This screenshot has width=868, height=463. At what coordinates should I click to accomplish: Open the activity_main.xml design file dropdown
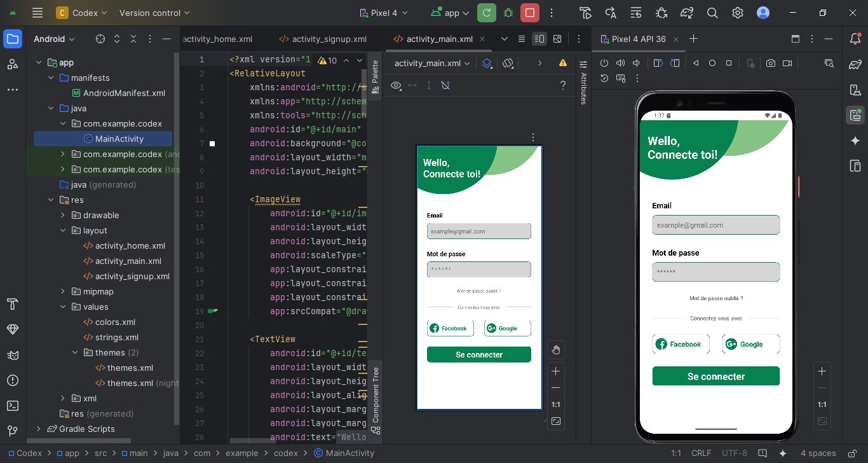tap(432, 63)
